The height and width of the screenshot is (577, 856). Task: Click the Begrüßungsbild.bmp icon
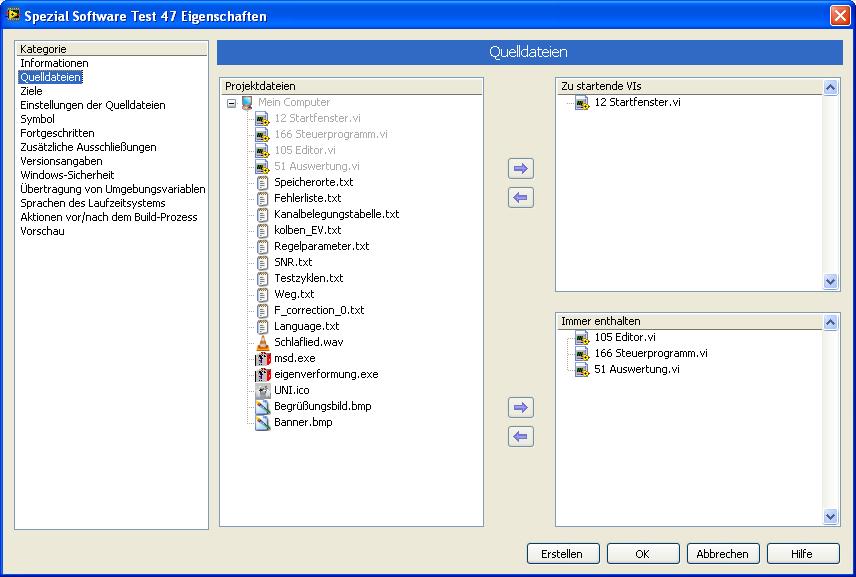tap(263, 406)
